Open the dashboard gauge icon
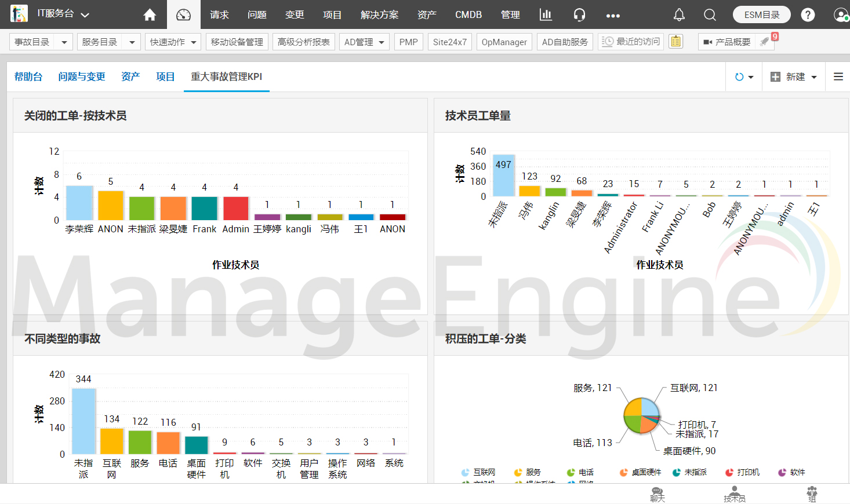 click(x=183, y=14)
